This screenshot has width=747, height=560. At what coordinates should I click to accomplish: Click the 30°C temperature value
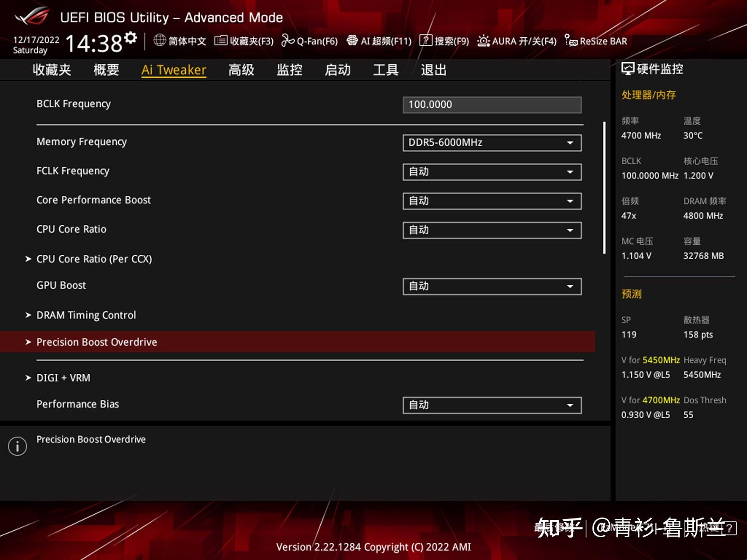(693, 135)
